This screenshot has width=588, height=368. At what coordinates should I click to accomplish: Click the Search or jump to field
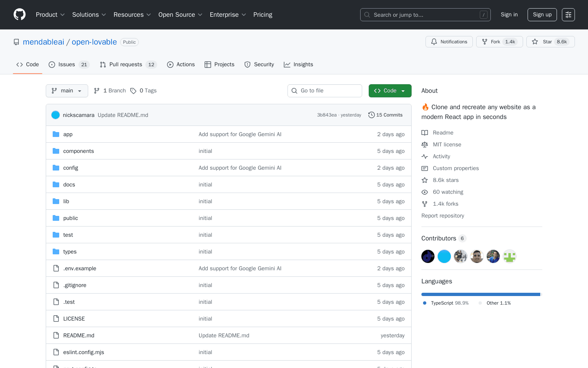425,15
